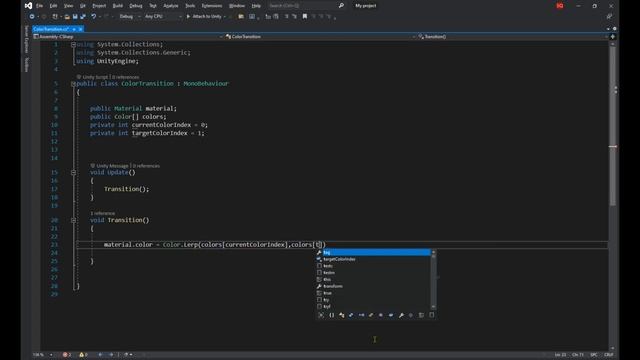Open the Toolbox side tab

point(27,64)
